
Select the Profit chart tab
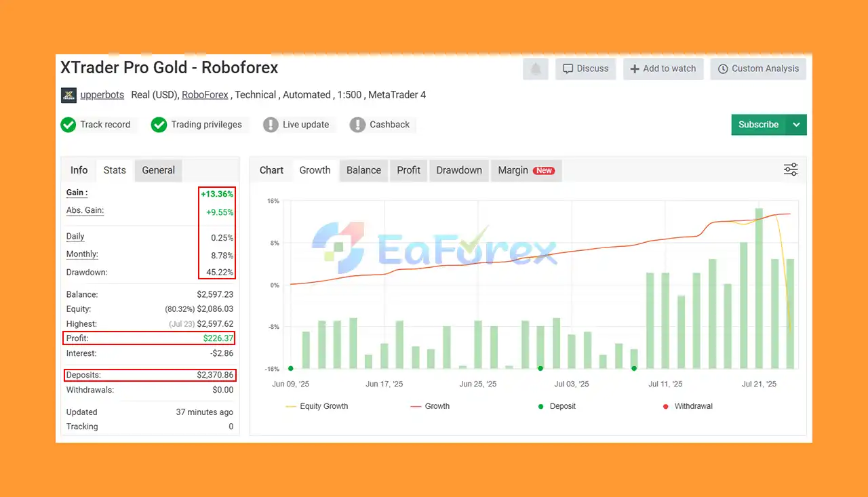coord(409,170)
